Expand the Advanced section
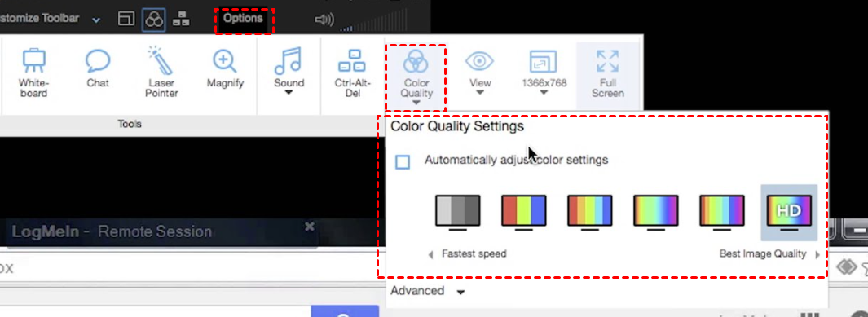Image resolution: width=868 pixels, height=317 pixels. coord(427,291)
